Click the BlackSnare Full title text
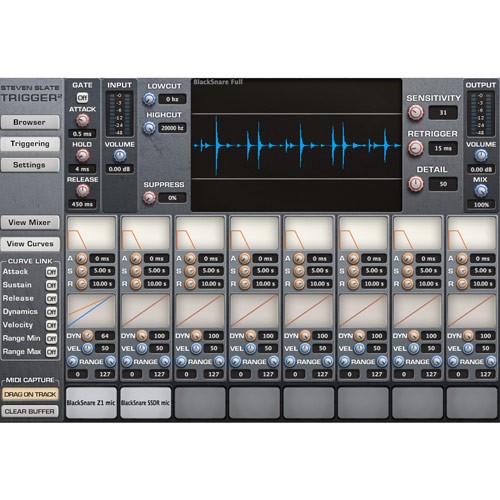The image size is (500, 500). tap(218, 82)
